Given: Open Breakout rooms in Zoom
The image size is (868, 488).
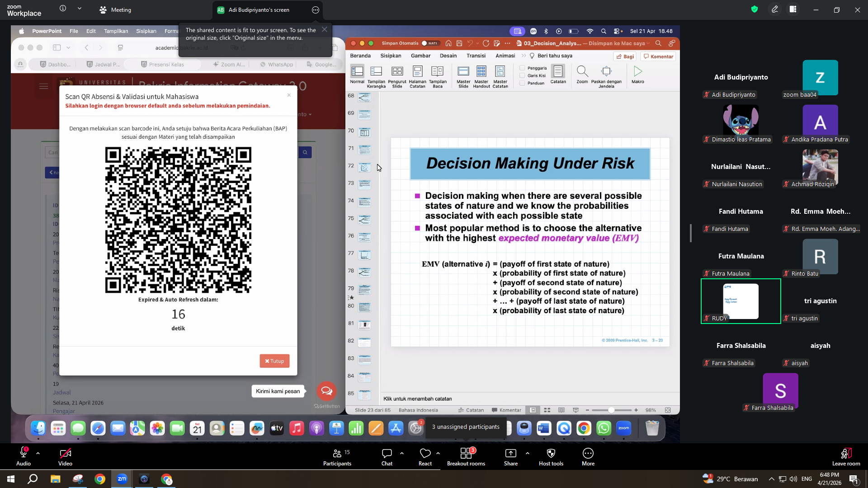Looking at the screenshot, I should pos(466,457).
